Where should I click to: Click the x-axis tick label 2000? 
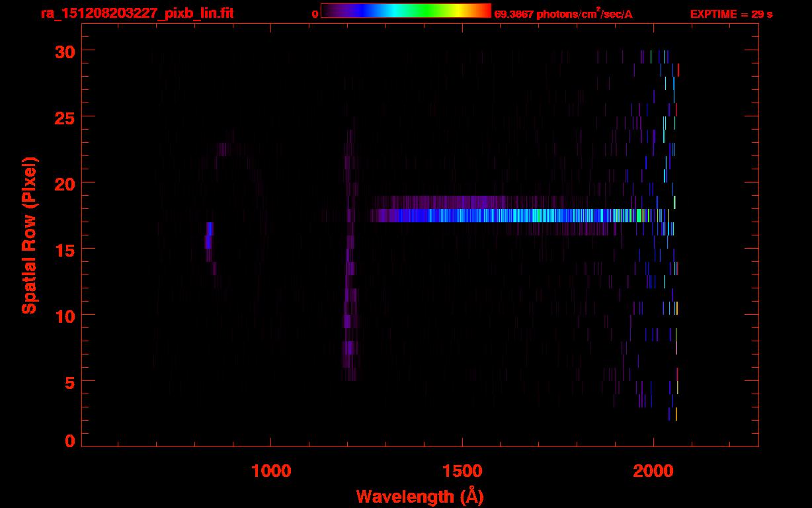pos(653,471)
